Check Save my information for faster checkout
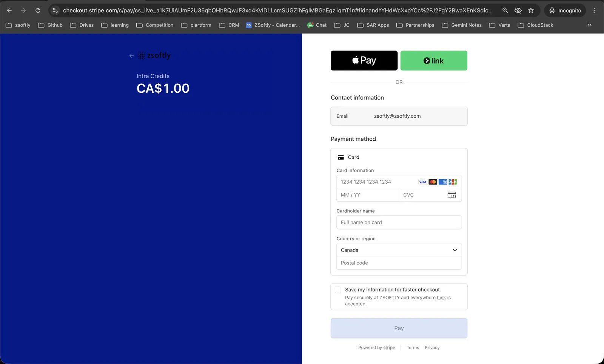Image resolution: width=604 pixels, height=364 pixels. (338, 290)
